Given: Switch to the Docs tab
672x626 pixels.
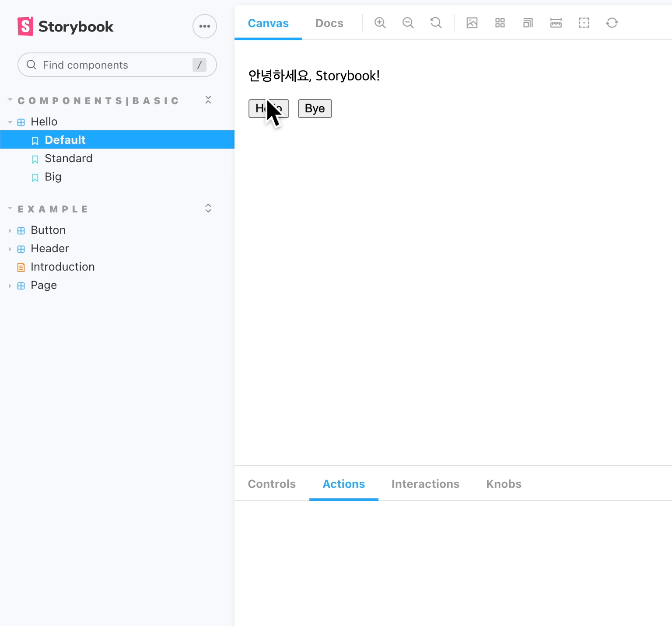Looking at the screenshot, I should (x=329, y=23).
